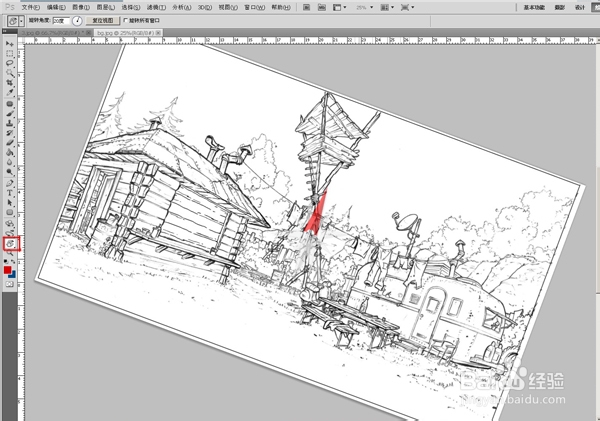The width and height of the screenshot is (600, 421).
Task: Open the 分析(A) menu
Action: [182, 7]
